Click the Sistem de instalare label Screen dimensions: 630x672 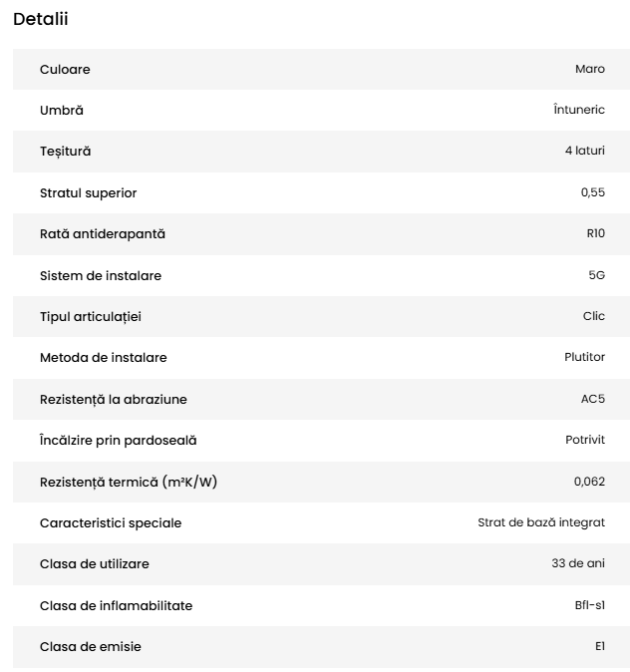coord(101,275)
